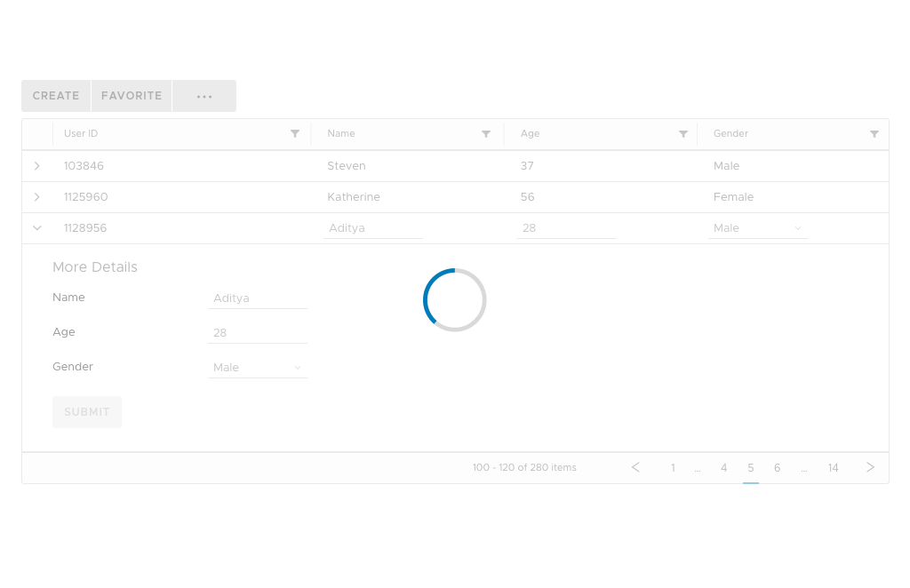
Task: Open Gender dropdown in Aditya row
Action: point(757,228)
